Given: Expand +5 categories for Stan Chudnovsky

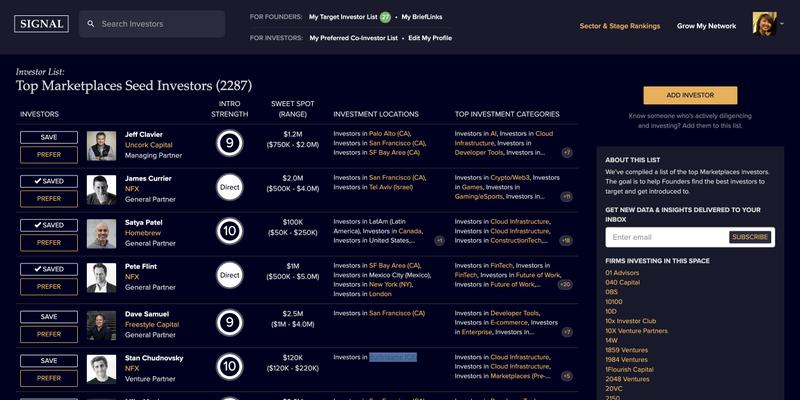Looking at the screenshot, I should pyautogui.click(x=567, y=376).
